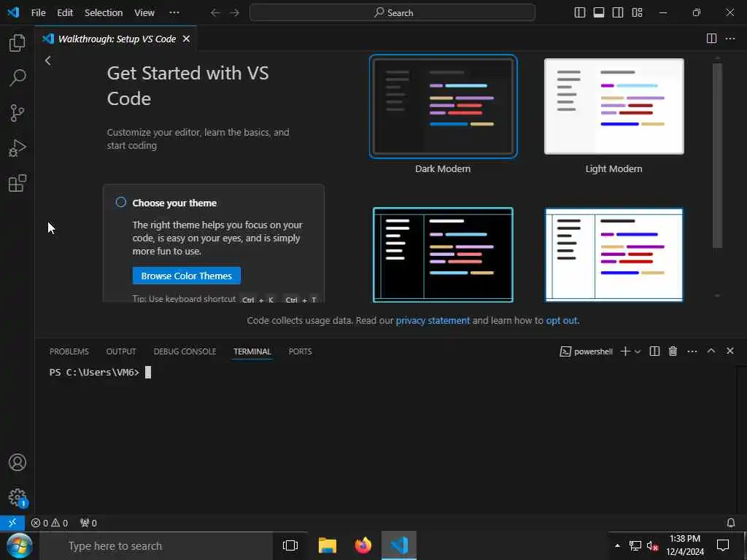Click the VS Code logo in title bar
The height and width of the screenshot is (560, 747).
point(13,12)
